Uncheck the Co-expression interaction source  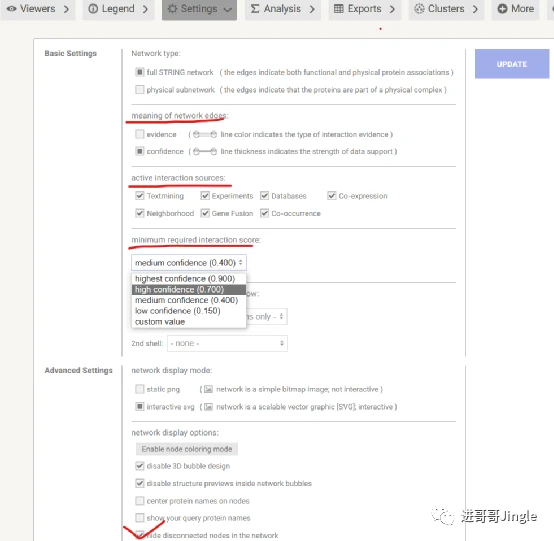331,195
